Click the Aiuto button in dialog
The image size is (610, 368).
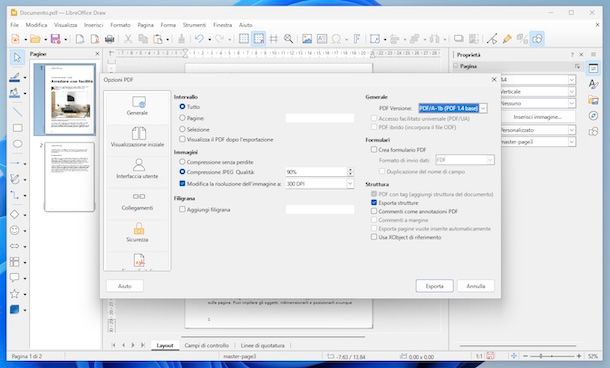(124, 286)
